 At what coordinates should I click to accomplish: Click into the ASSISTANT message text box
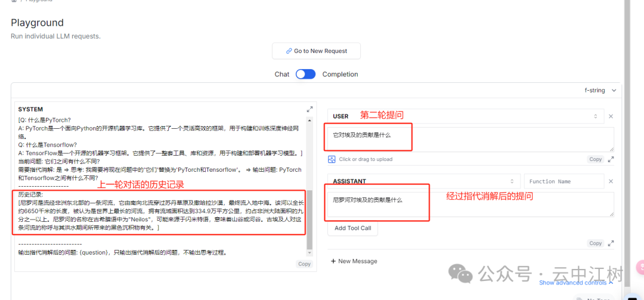pyautogui.click(x=470, y=204)
